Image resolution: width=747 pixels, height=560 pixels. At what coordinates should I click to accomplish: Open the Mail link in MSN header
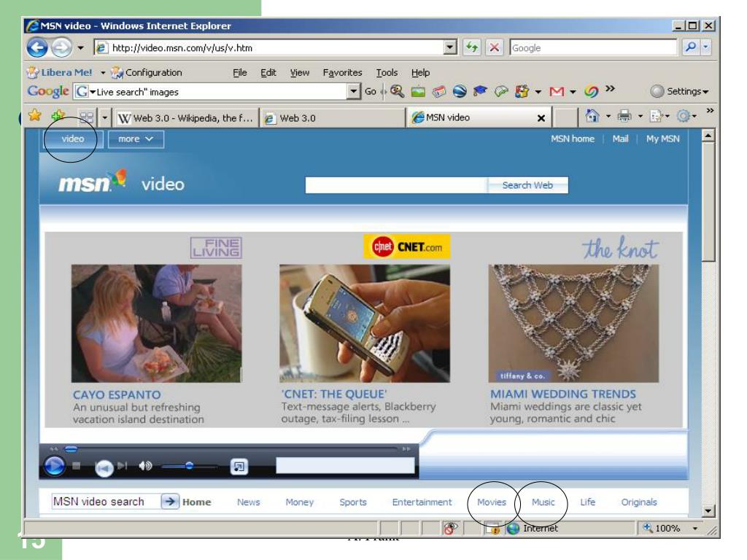click(x=620, y=139)
